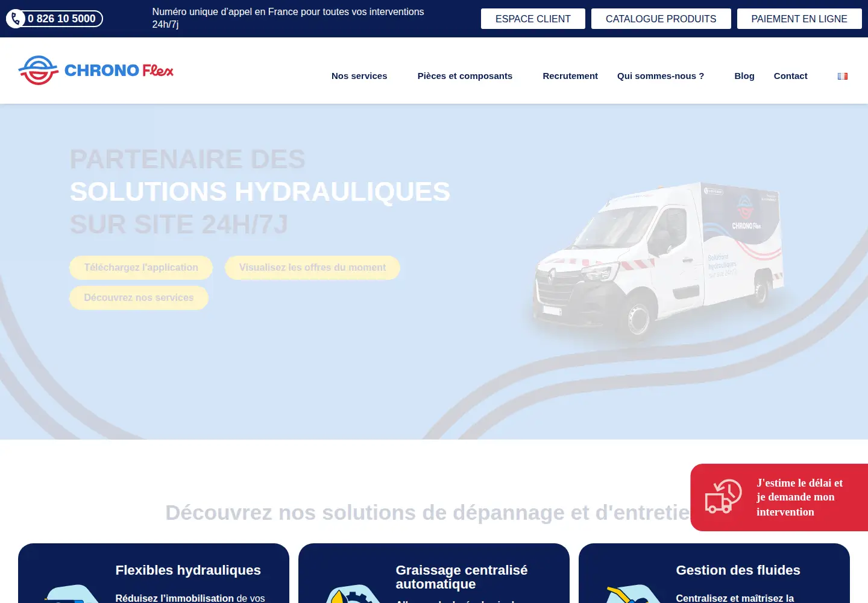Click J'estime le délai et je demande mon intervention
868x603 pixels.
(x=779, y=497)
